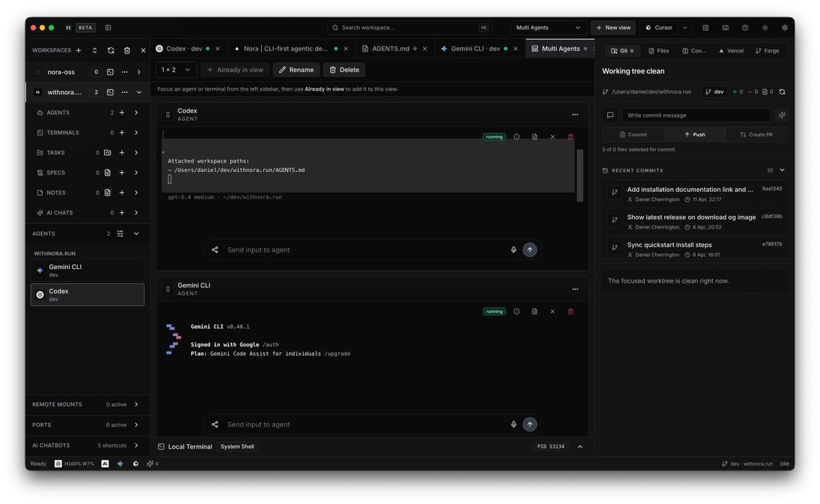The height and width of the screenshot is (504, 820).
Task: Stop the Gemini CLI agent with the X icon
Action: pos(553,311)
